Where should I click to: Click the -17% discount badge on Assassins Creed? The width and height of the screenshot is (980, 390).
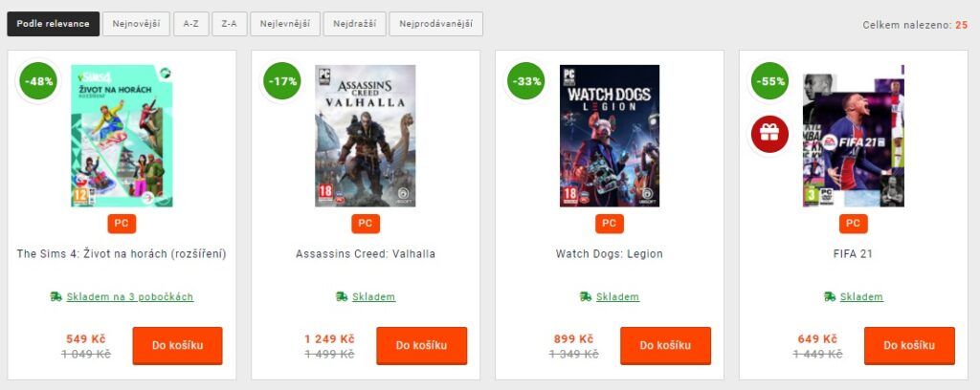[282, 81]
